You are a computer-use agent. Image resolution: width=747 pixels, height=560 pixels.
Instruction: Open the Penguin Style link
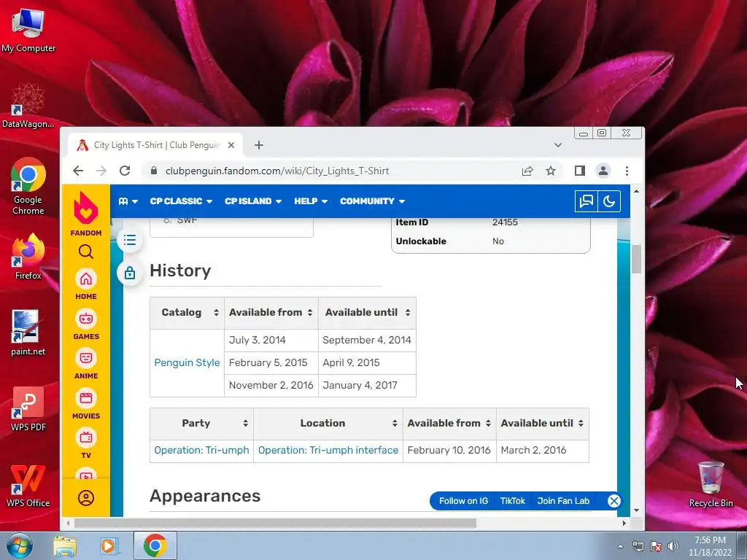[187, 362]
